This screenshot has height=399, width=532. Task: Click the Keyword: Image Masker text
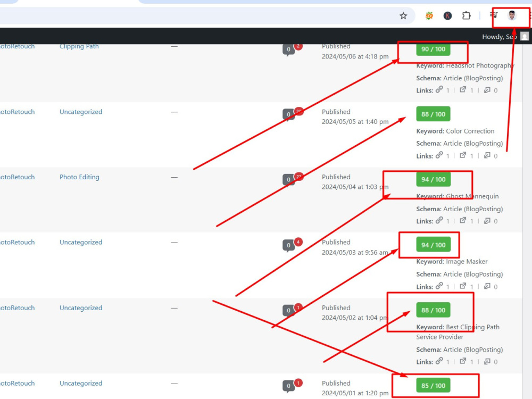tap(452, 262)
